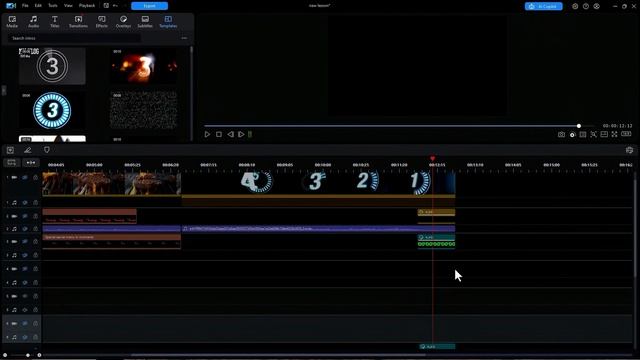Viewport: 640px width, 360px height.
Task: Play the preview
Action: [x=207, y=134]
